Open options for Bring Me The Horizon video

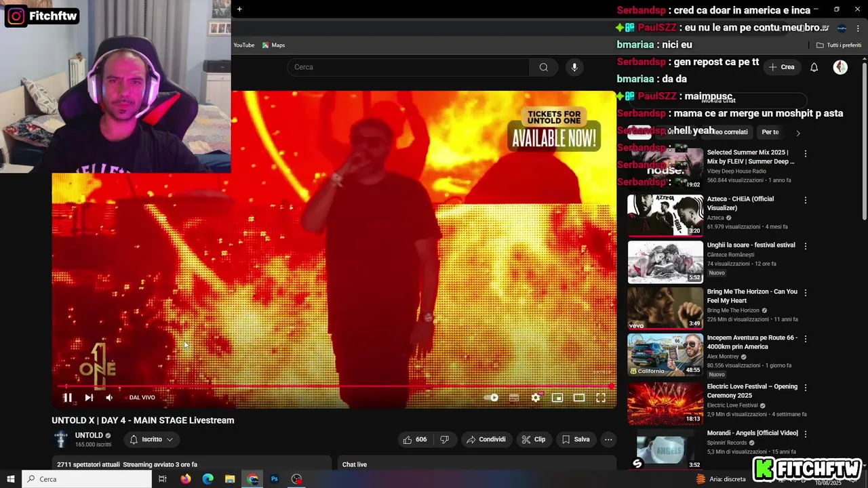coord(806,293)
